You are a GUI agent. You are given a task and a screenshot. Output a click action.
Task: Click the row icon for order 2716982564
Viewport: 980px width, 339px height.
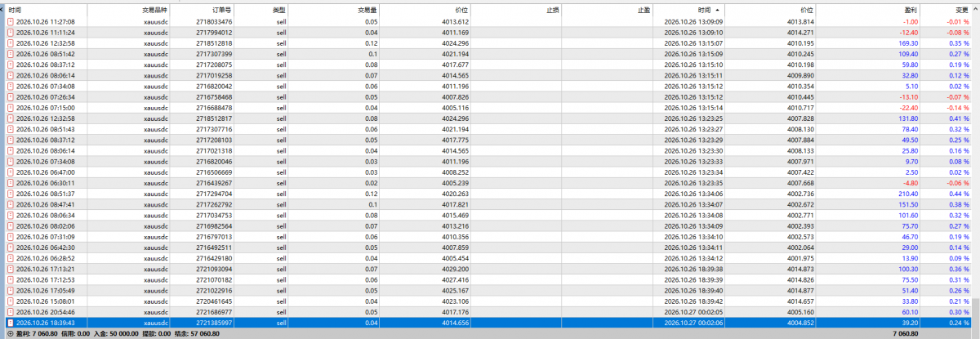click(x=10, y=225)
